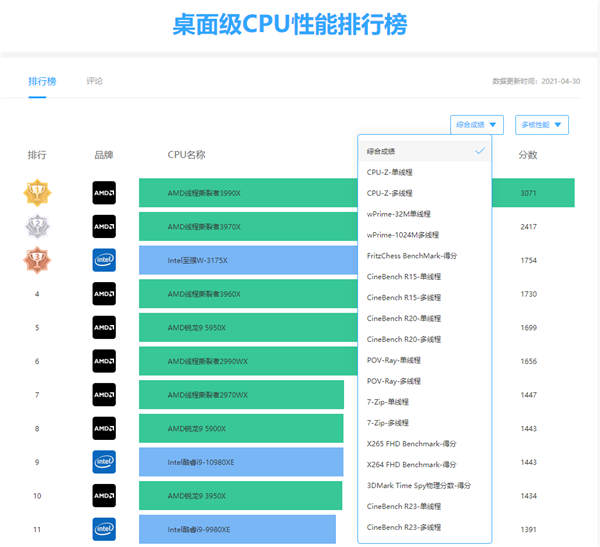Viewport: 600px width, 547px height.
Task: Choose X265 FHD Benchmark-得分 option
Action: tap(425, 444)
